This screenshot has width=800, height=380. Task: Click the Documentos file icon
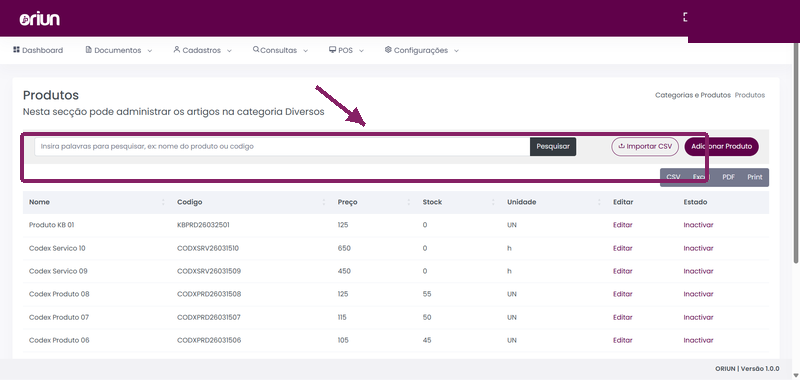pyautogui.click(x=88, y=50)
